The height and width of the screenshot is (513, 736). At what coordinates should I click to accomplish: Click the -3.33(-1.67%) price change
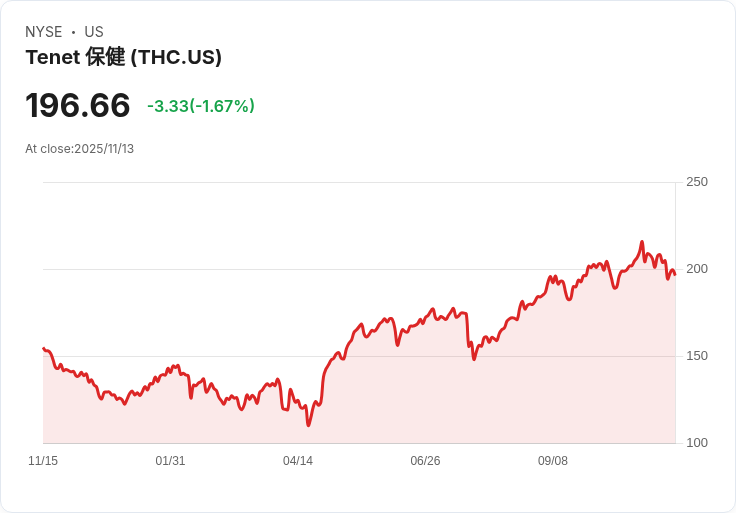click(201, 106)
